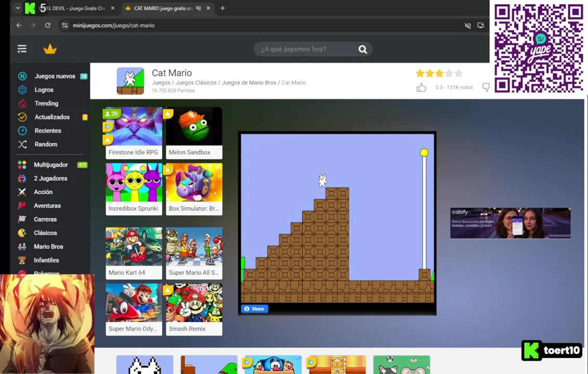Click the first rating star
This screenshot has height=374, width=588.
point(420,73)
